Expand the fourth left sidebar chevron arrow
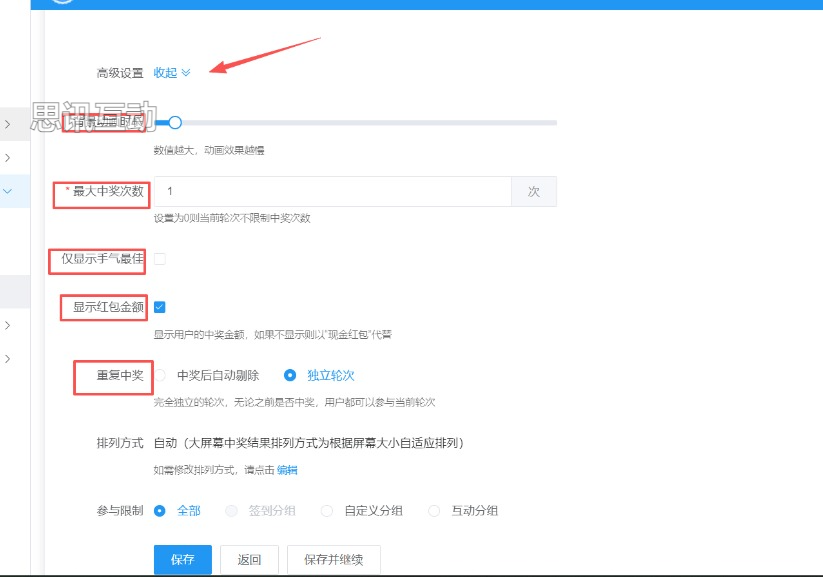 pos(8,325)
